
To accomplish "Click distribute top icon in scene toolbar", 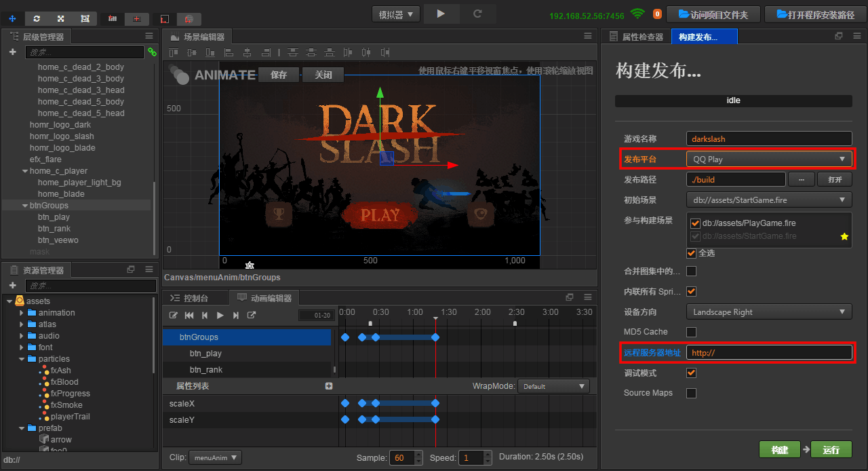I will tap(293, 52).
